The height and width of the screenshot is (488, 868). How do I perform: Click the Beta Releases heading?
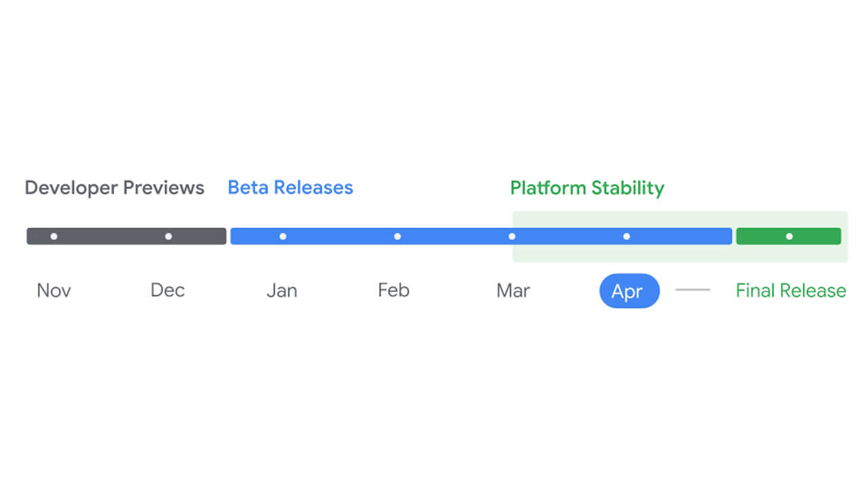coord(290,188)
